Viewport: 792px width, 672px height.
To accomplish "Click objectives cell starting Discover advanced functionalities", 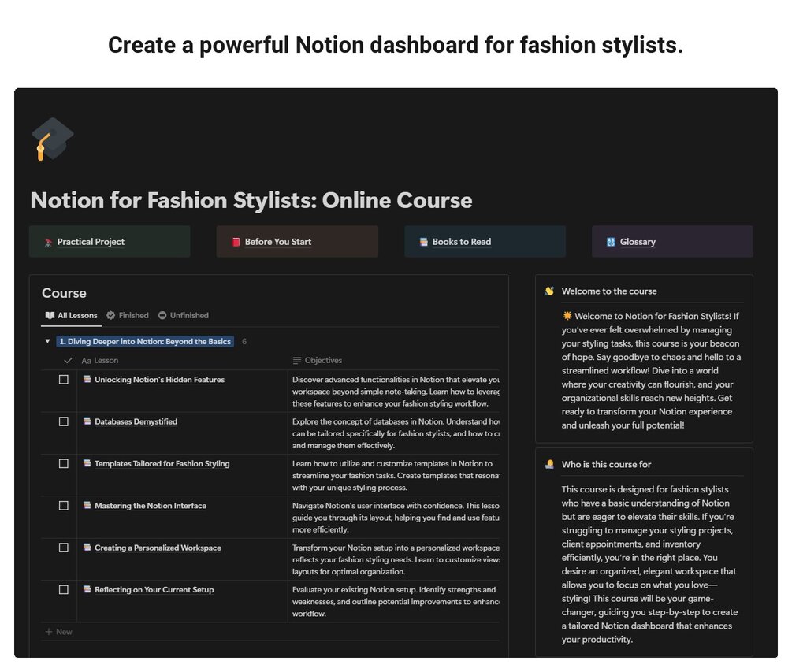I will [393, 392].
